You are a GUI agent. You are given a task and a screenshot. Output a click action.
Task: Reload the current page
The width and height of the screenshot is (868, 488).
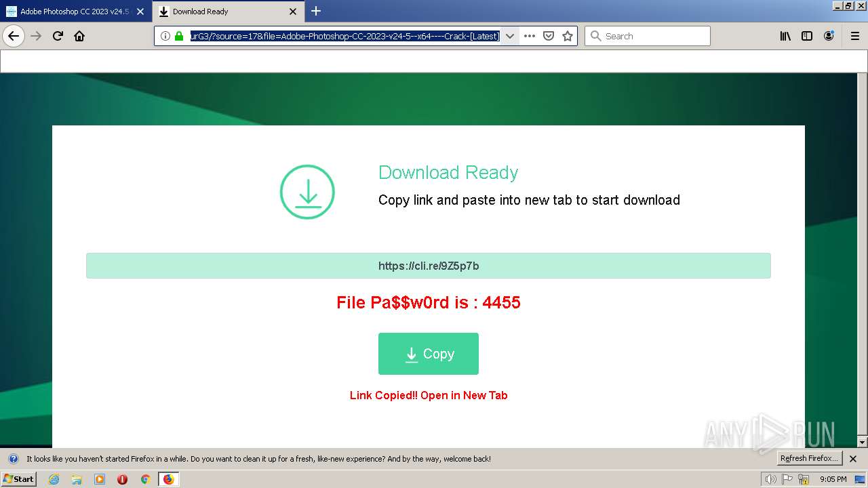pos(58,36)
